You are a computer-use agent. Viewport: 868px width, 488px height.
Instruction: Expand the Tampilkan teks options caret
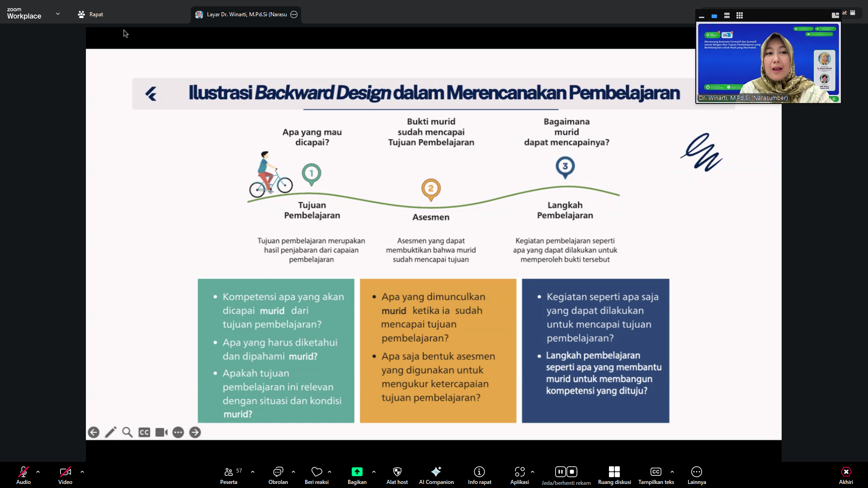click(x=672, y=472)
